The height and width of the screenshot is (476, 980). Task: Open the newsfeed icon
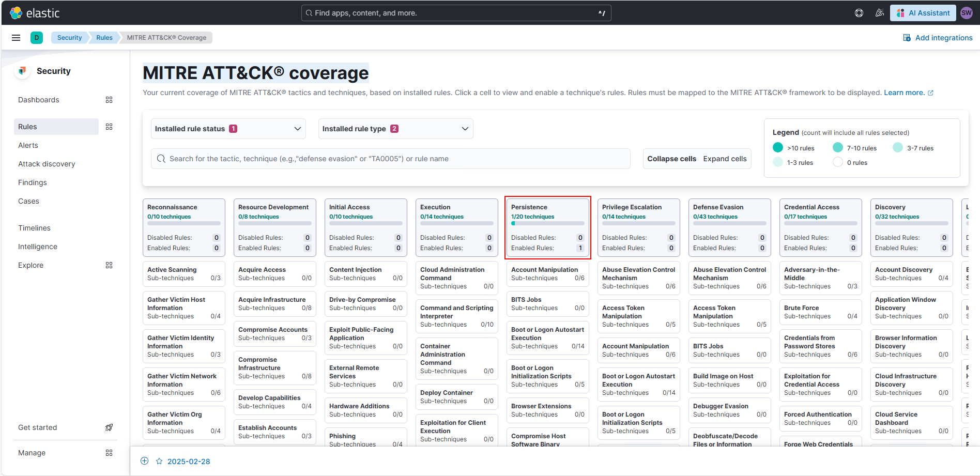click(x=880, y=13)
